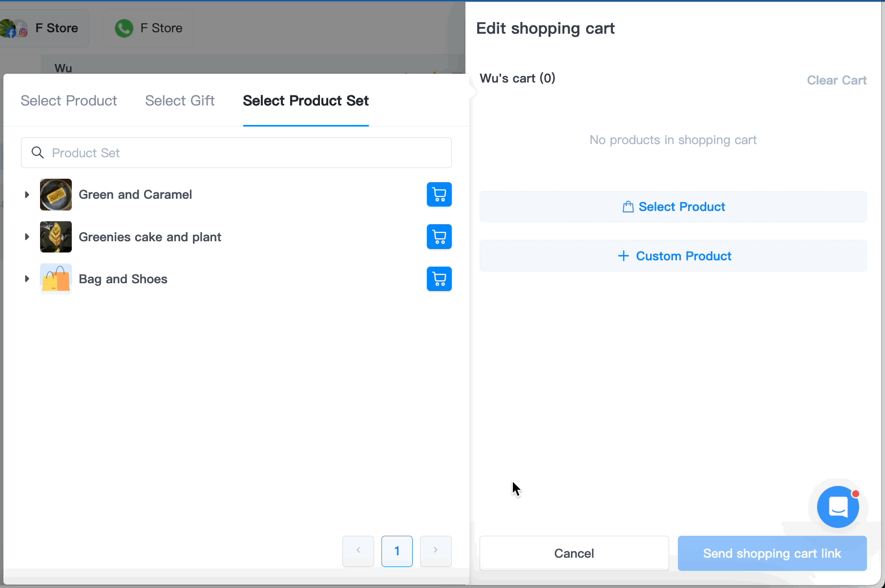885x588 pixels.
Task: Click the search magnifier icon
Action: 38,152
